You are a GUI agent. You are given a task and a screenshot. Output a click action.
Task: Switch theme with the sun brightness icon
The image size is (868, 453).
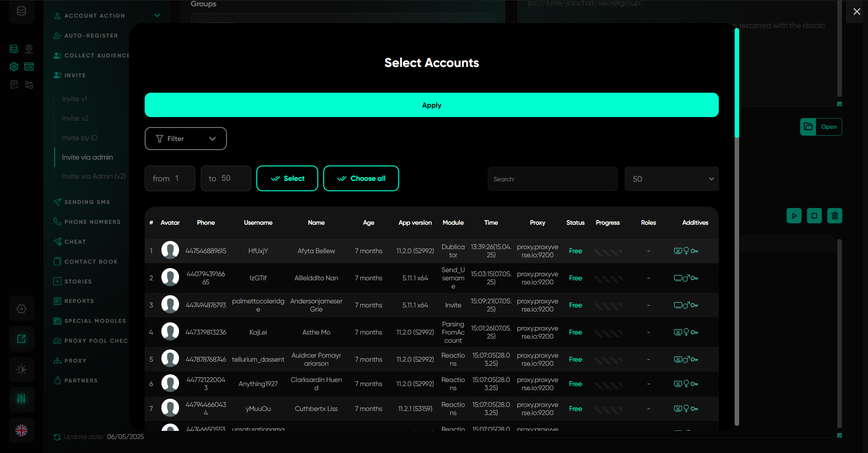click(x=21, y=369)
